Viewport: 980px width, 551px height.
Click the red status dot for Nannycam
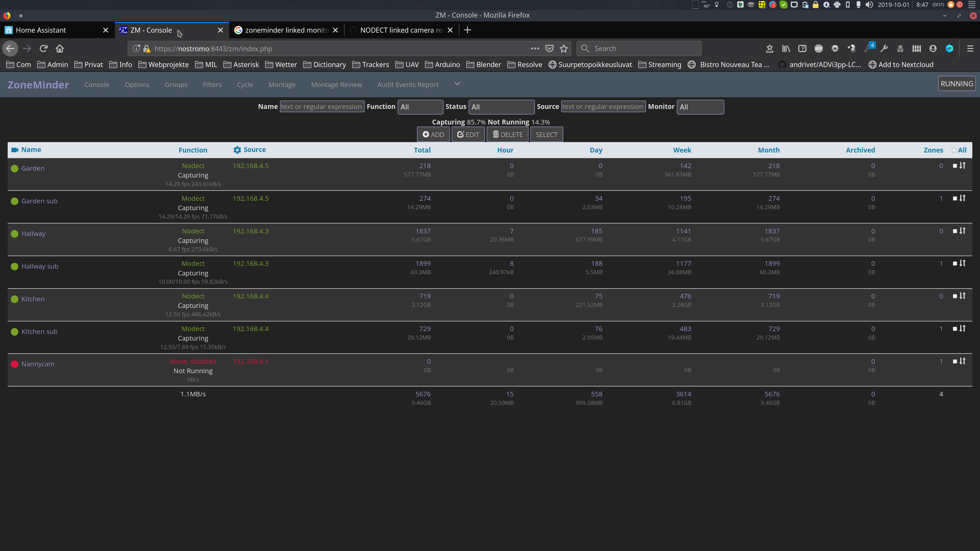[x=15, y=364]
